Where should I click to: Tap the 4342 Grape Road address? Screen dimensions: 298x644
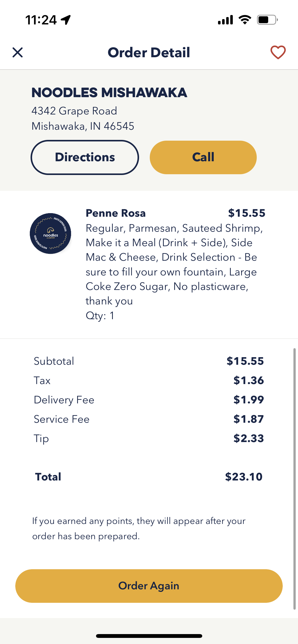74,111
